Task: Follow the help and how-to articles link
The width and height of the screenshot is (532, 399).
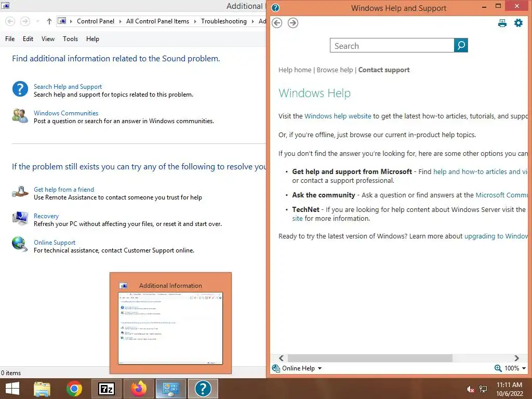Action: pos(481,171)
